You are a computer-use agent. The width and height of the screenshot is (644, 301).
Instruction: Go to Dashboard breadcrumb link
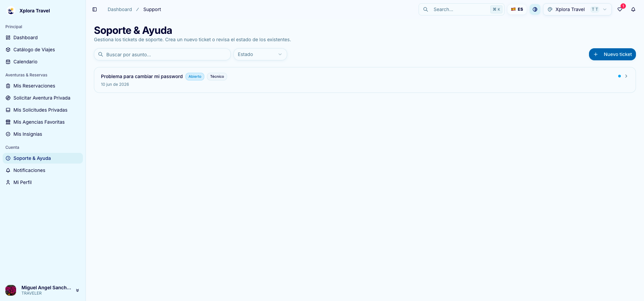120,9
